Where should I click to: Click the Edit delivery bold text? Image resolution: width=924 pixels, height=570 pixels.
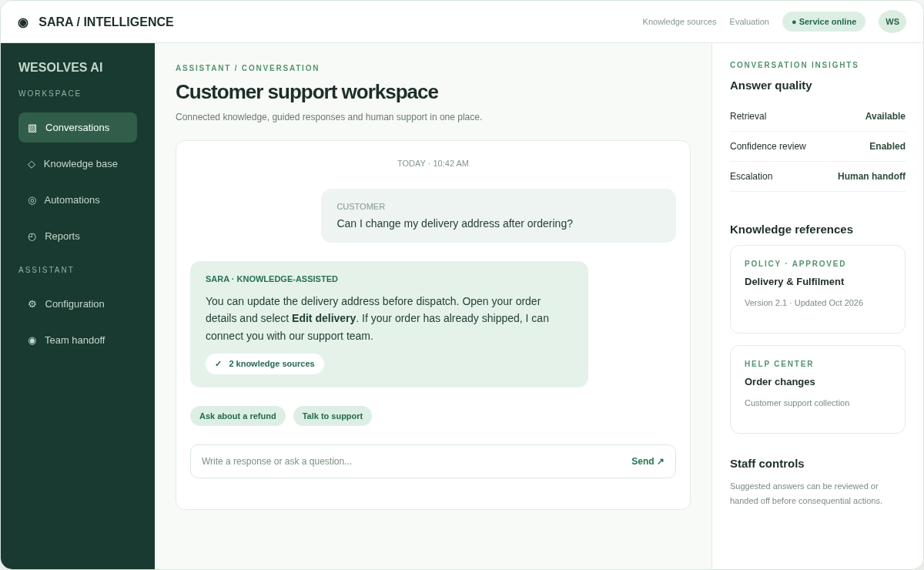(x=323, y=318)
